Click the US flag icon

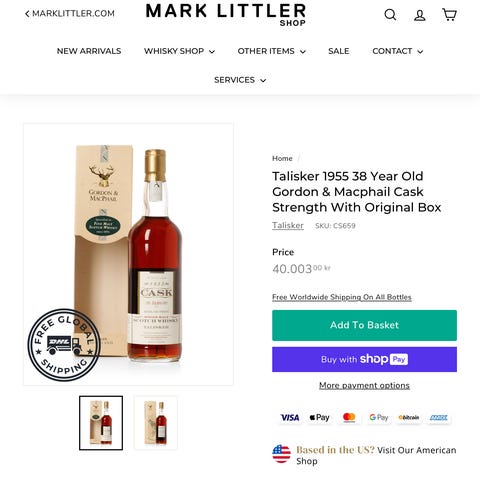tap(281, 454)
